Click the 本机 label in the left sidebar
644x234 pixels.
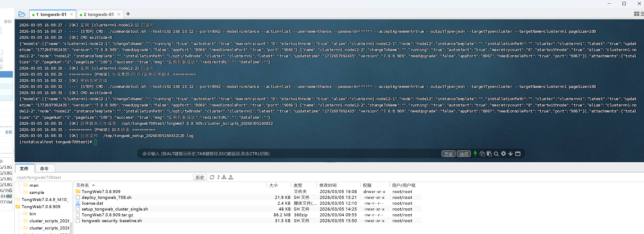pos(9,132)
